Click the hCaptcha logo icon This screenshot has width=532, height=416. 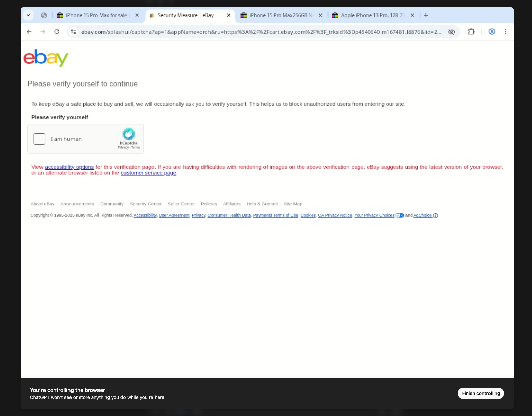click(129, 134)
